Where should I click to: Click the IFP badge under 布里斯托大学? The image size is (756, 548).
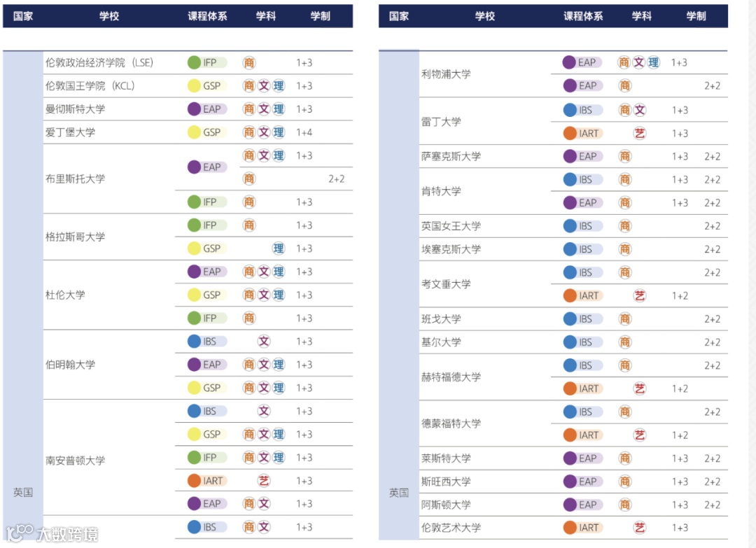click(206, 202)
